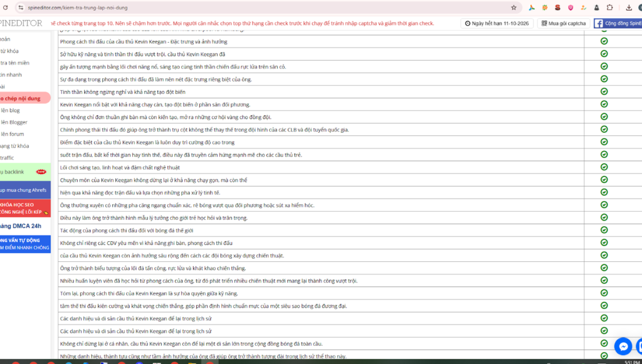This screenshot has width=642, height=364.
Task: Click check icon beside 'Tóm lại, phong cách' row
Action: tap(604, 293)
